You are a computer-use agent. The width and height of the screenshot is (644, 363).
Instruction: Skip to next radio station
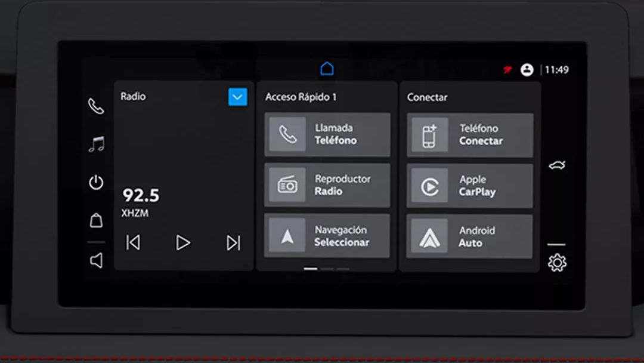[233, 242]
